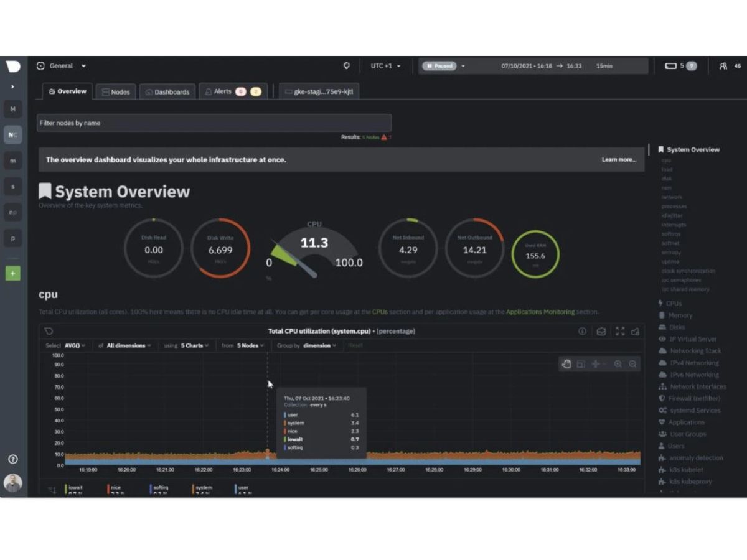Expand the CPU chart to fullscreen

click(620, 331)
